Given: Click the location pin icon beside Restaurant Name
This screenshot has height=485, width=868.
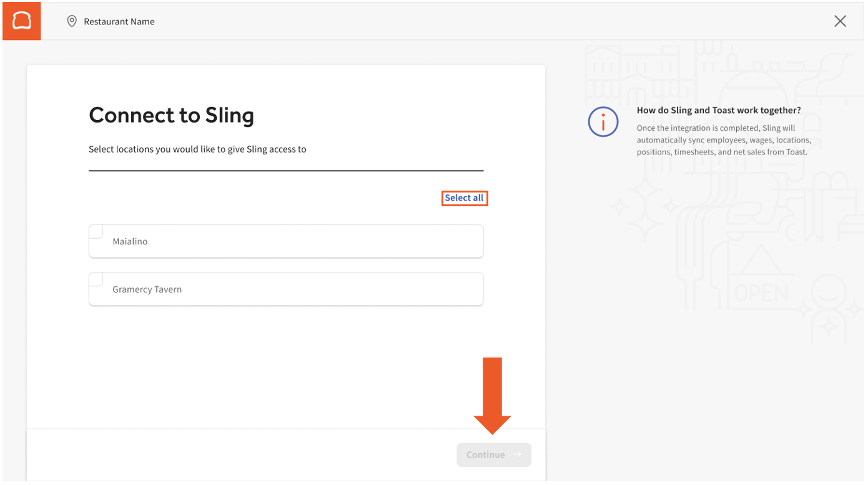Looking at the screenshot, I should (x=71, y=21).
